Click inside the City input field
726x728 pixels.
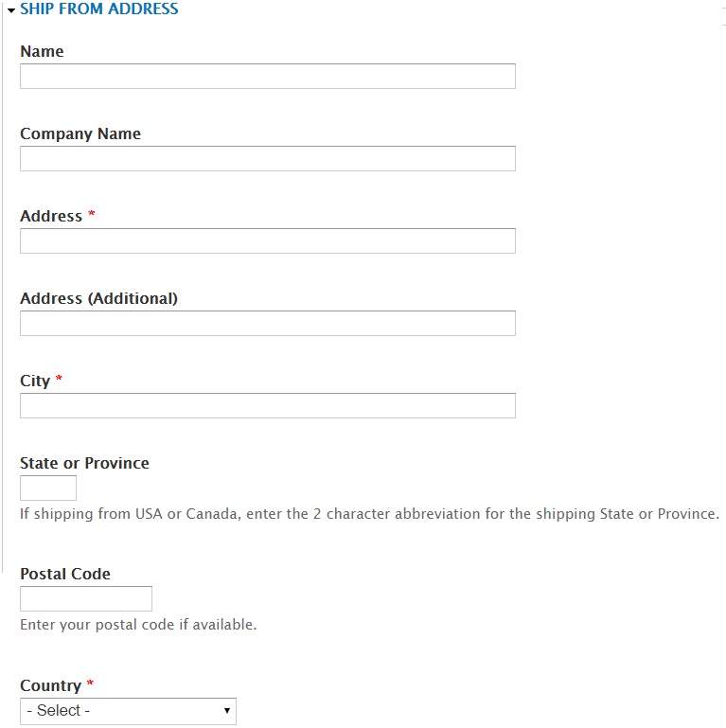coord(268,405)
